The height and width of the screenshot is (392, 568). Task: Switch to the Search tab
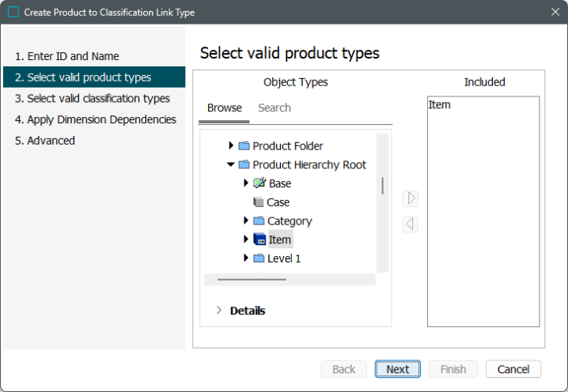(x=275, y=107)
